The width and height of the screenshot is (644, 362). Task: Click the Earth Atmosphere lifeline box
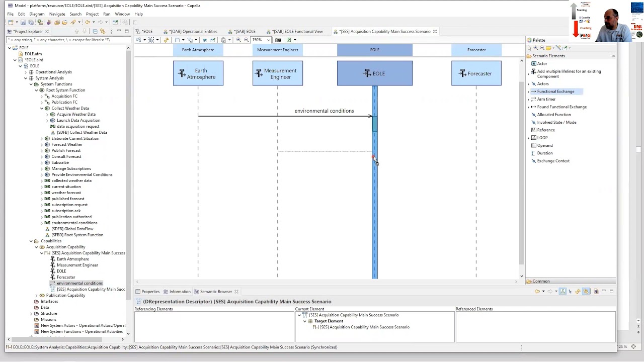[x=198, y=73]
